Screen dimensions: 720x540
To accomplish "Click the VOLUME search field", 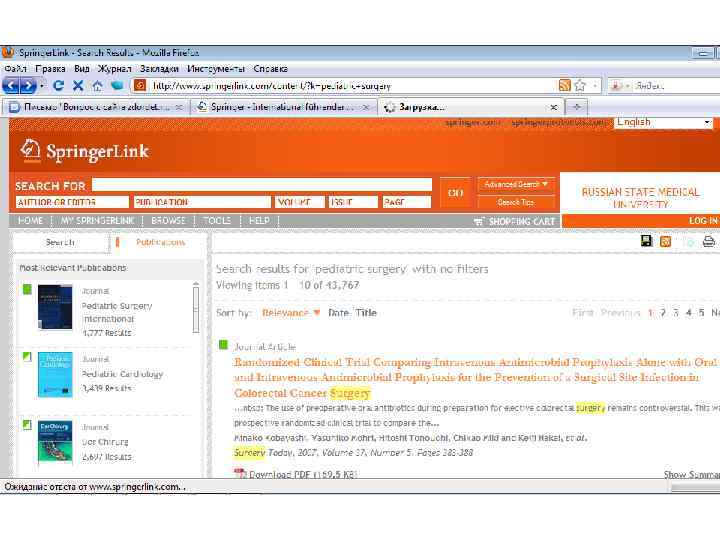I will pyautogui.click(x=299, y=202).
